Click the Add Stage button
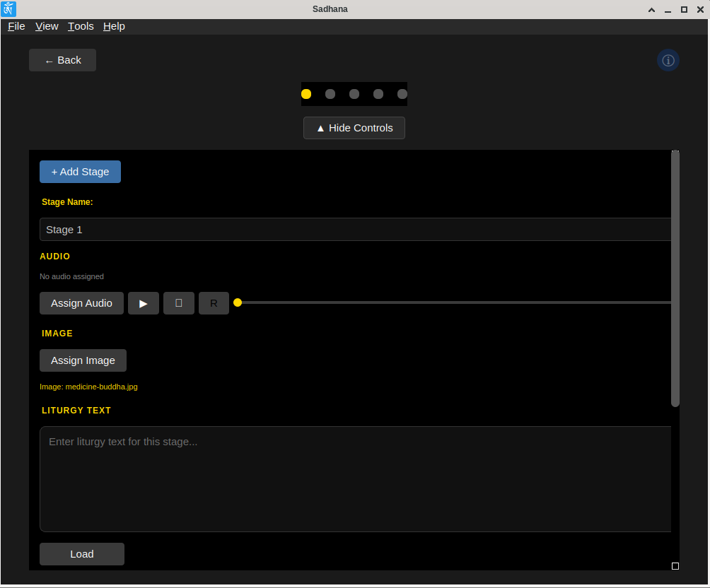 80,172
